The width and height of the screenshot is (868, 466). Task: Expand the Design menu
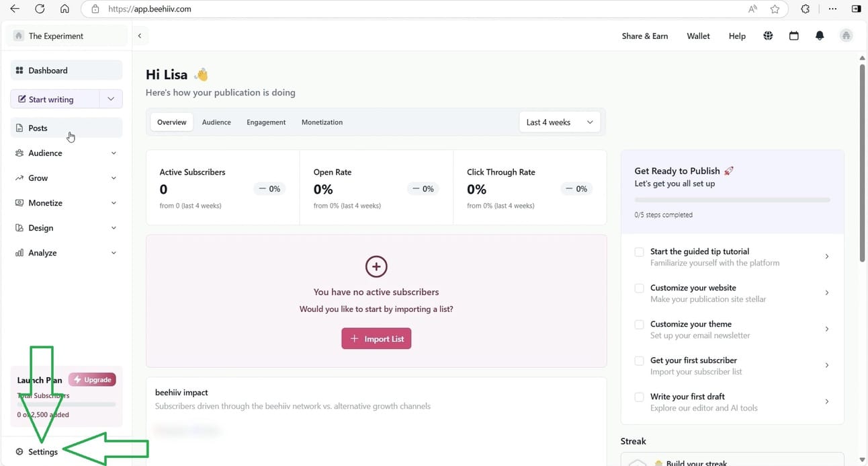(67, 227)
